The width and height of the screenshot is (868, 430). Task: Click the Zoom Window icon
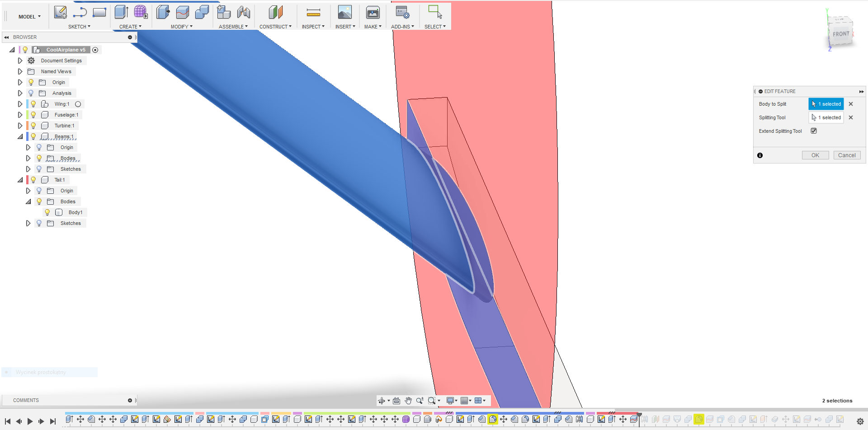coord(432,401)
